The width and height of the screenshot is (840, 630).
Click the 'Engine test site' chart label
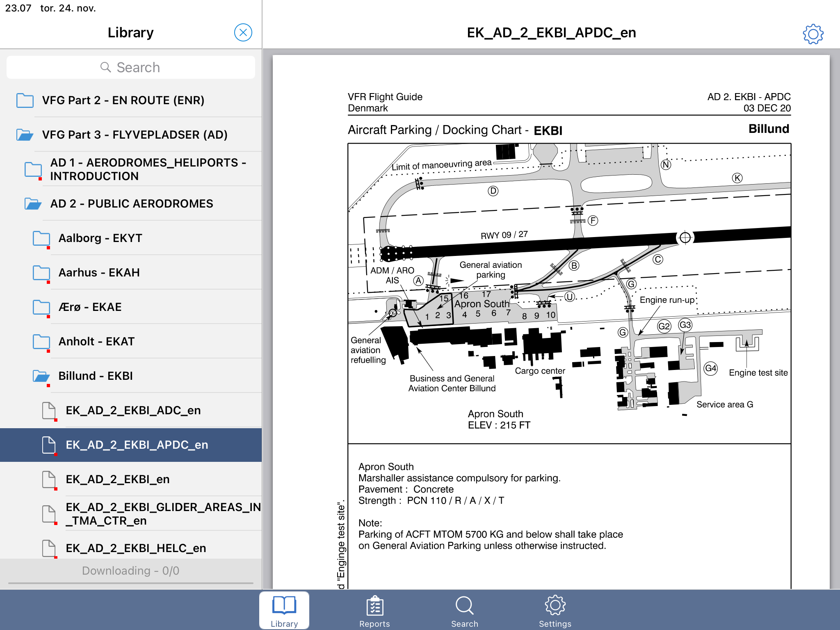point(758,373)
